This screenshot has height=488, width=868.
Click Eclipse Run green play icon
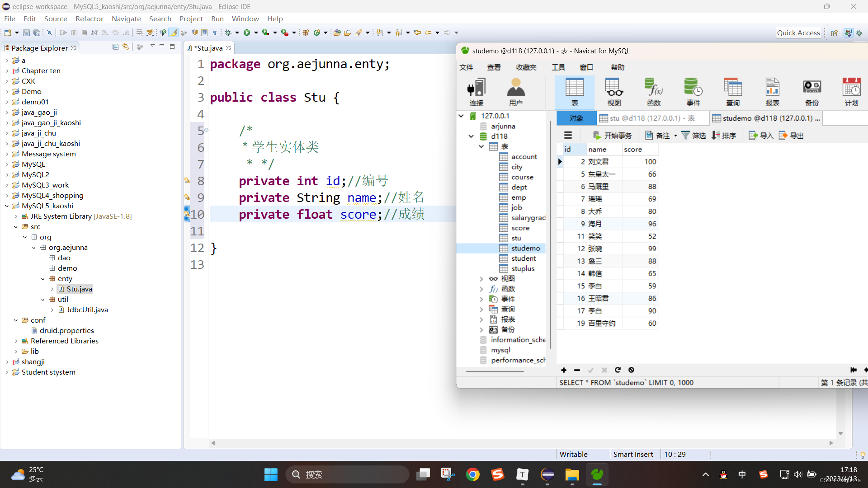pyautogui.click(x=247, y=33)
